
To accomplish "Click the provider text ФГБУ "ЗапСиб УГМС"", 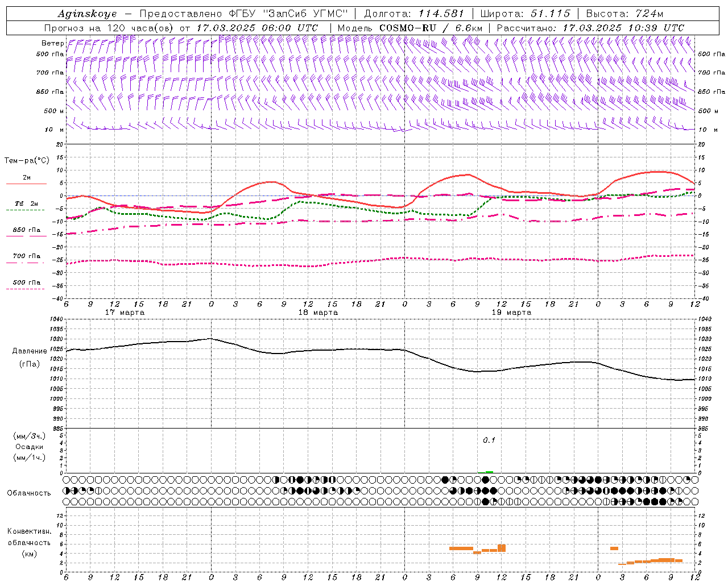I will 288,14.
